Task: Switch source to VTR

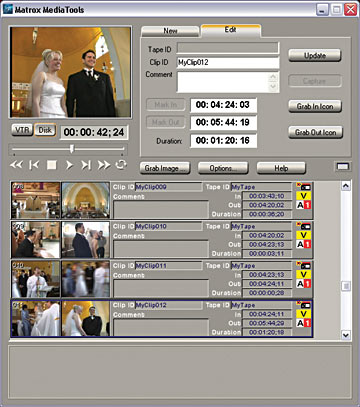Action: 22,130
